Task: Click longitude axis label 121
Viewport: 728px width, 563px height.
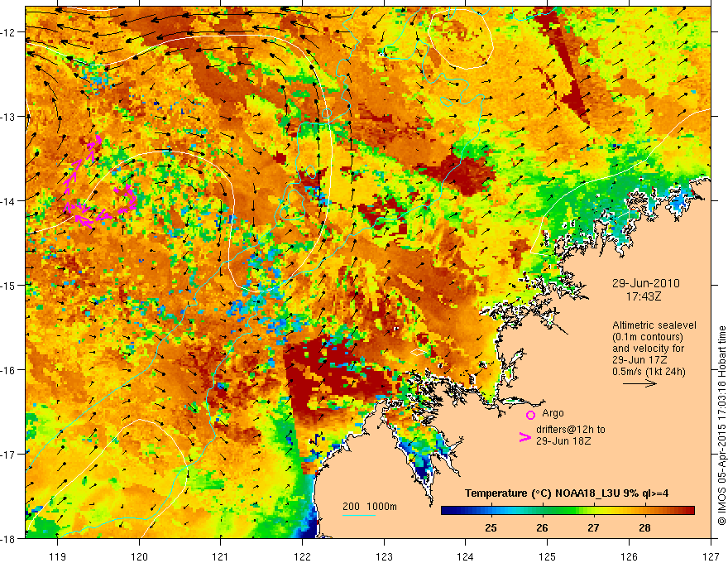Action: (221, 556)
